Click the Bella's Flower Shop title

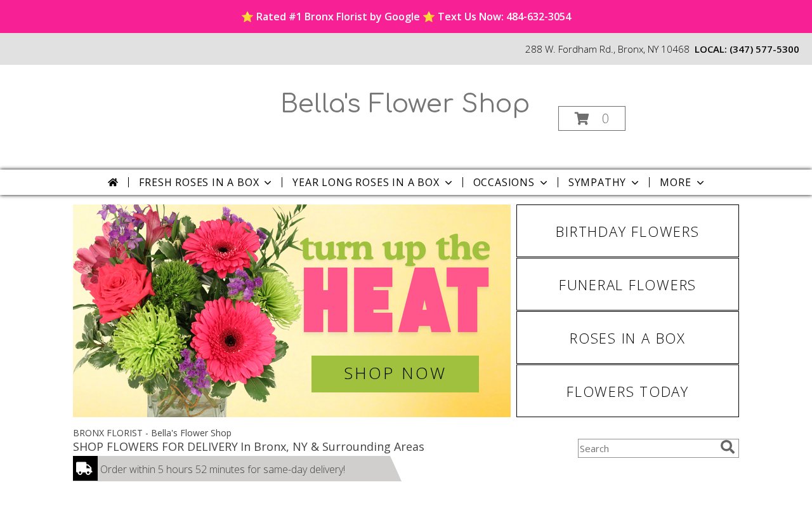[405, 104]
